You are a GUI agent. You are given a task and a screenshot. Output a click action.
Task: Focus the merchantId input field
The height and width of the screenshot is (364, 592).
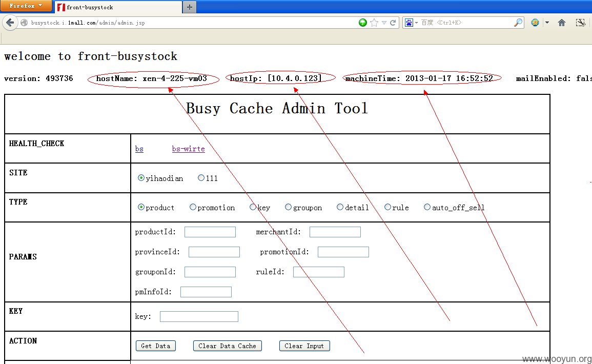click(x=335, y=232)
